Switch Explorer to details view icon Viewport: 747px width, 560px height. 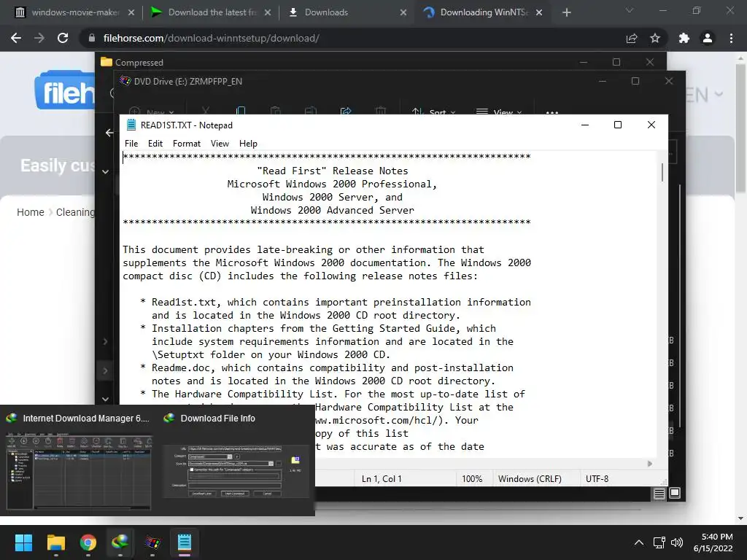click(x=659, y=494)
